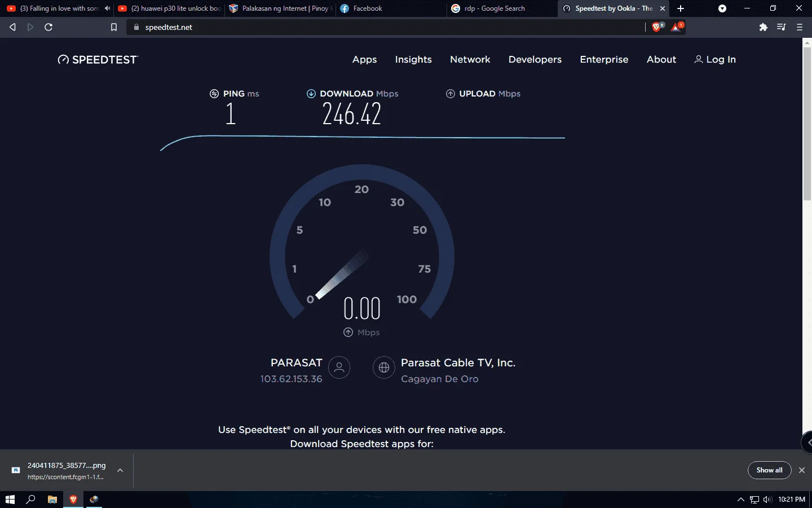Click the taskbar app next to Brave

pos(94,500)
